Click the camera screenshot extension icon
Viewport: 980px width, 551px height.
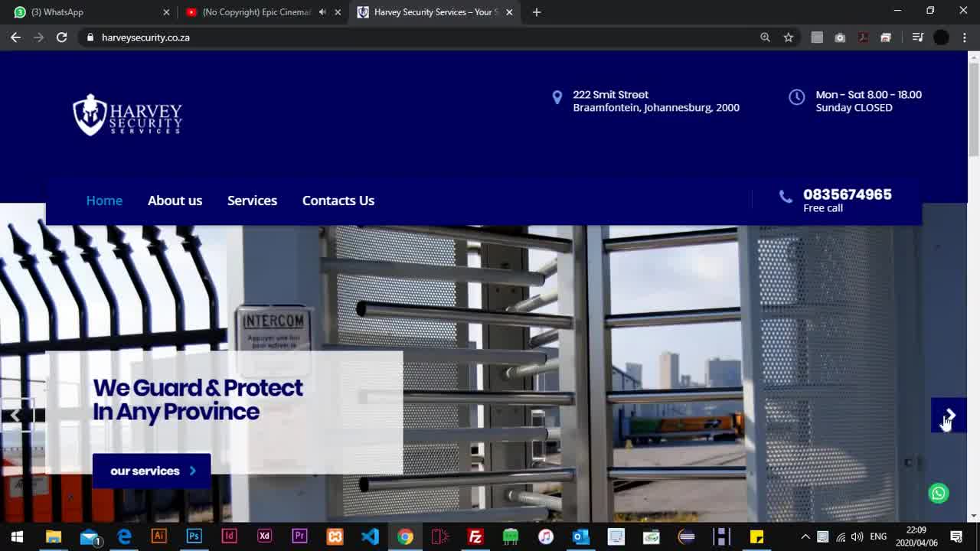(x=840, y=37)
